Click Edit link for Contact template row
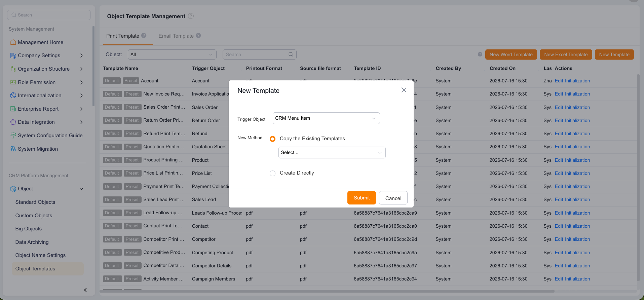644x300 pixels. point(559,226)
